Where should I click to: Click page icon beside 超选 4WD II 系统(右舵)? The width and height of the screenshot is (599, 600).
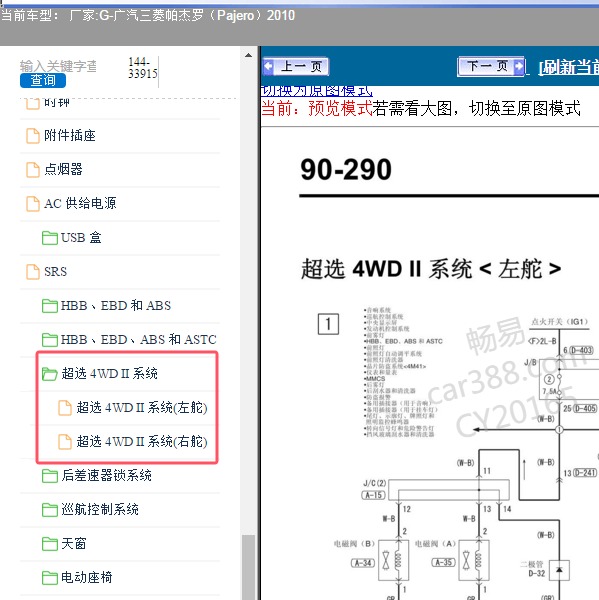tap(65, 442)
